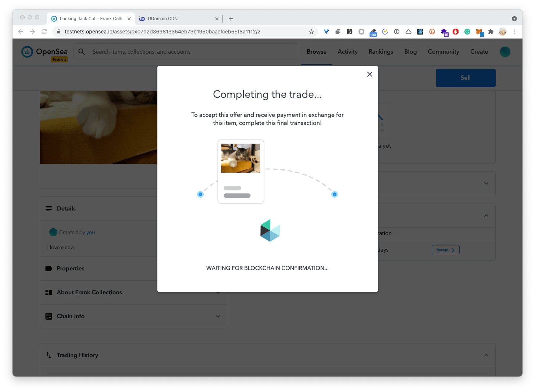Open the Rankings menu item
The width and height of the screenshot is (535, 392).
(381, 52)
